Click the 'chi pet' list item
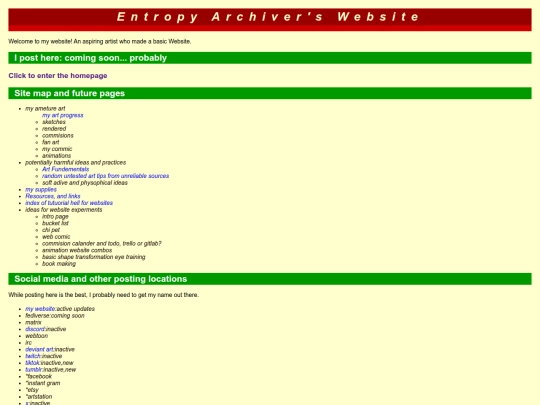 51,230
